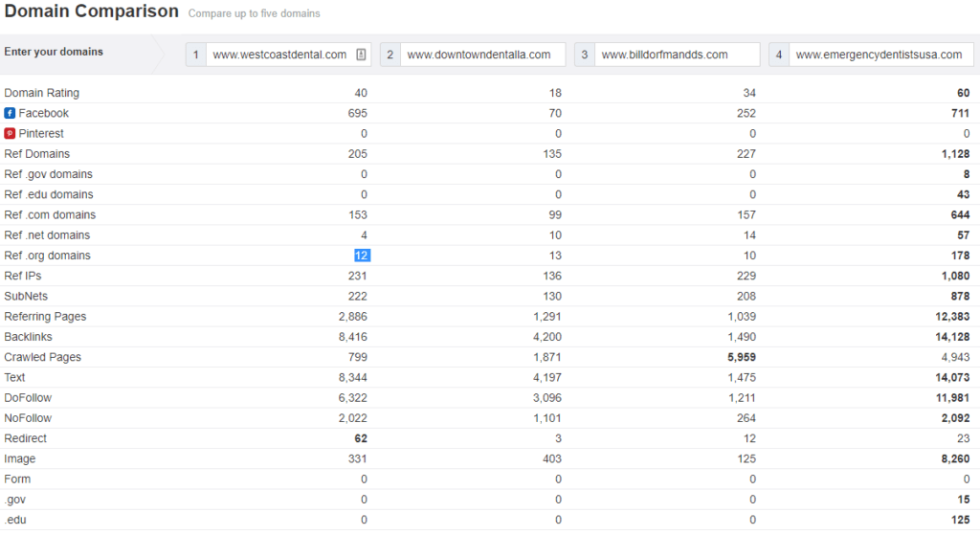Click Redirect value 62
Screen dimensions: 980x535
[361, 438]
